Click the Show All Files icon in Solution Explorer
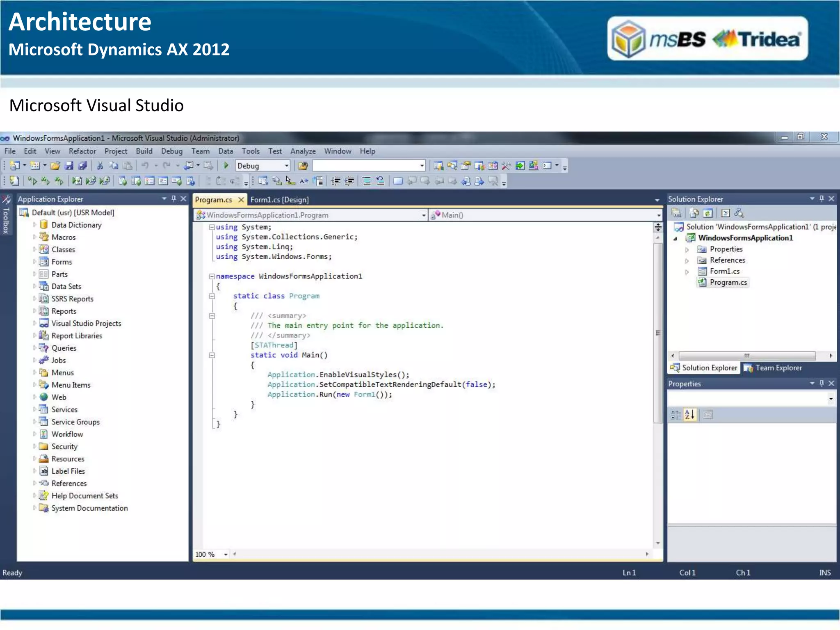840x630 pixels. click(x=694, y=213)
